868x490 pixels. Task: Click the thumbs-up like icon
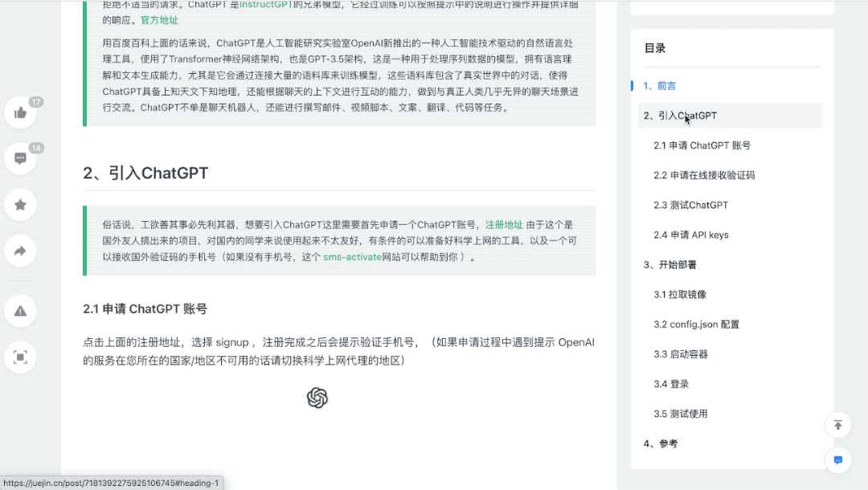coord(20,112)
